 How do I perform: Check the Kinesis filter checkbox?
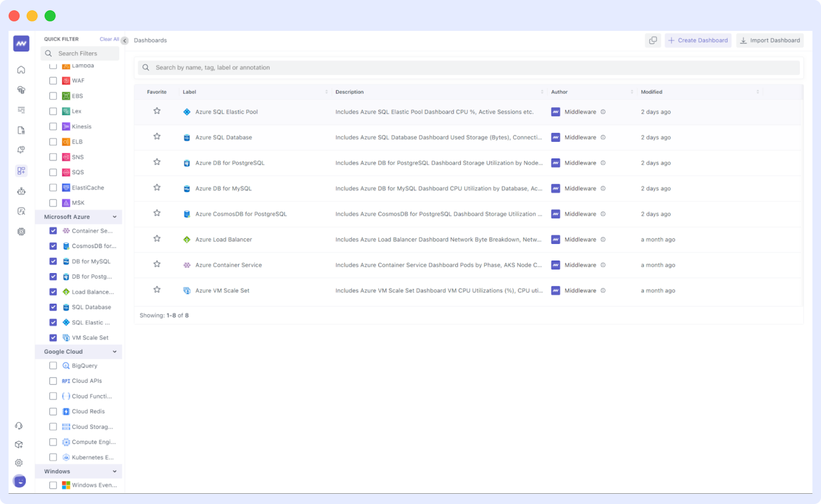53,126
